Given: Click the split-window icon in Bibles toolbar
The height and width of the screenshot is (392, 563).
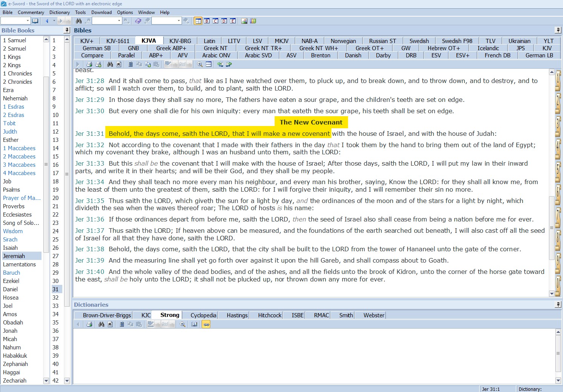Looking at the screenshot, I should (208, 65).
